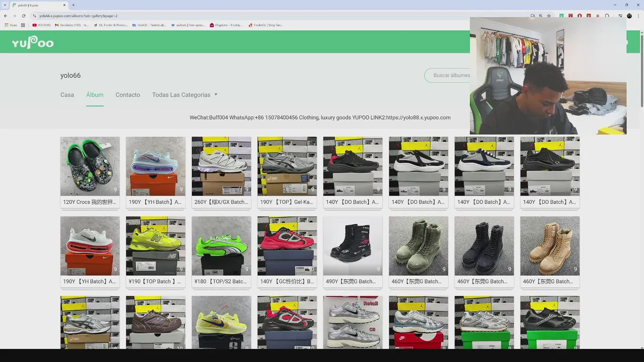Select the yolo66 | Yupoo tab
Viewport: 644px width, 362px height.
[x=39, y=5]
